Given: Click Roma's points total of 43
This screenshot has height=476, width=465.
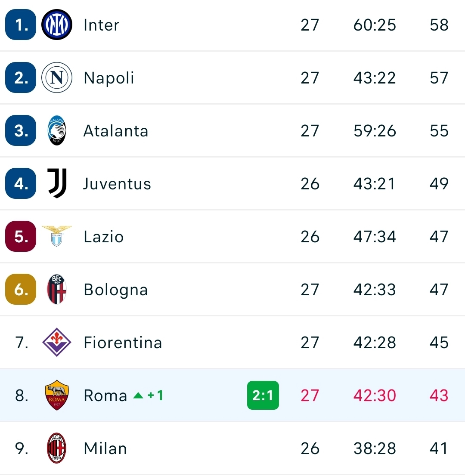Looking at the screenshot, I should pyautogui.click(x=438, y=396).
